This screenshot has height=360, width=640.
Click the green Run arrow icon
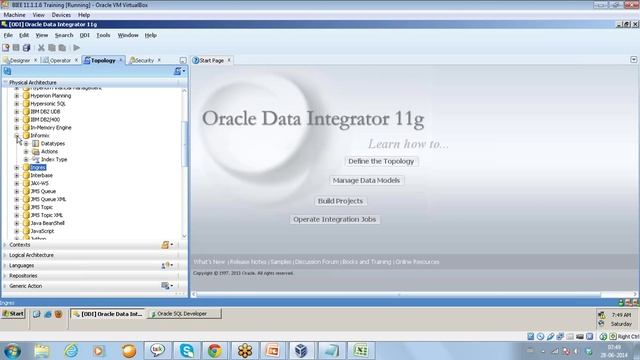coord(76,48)
